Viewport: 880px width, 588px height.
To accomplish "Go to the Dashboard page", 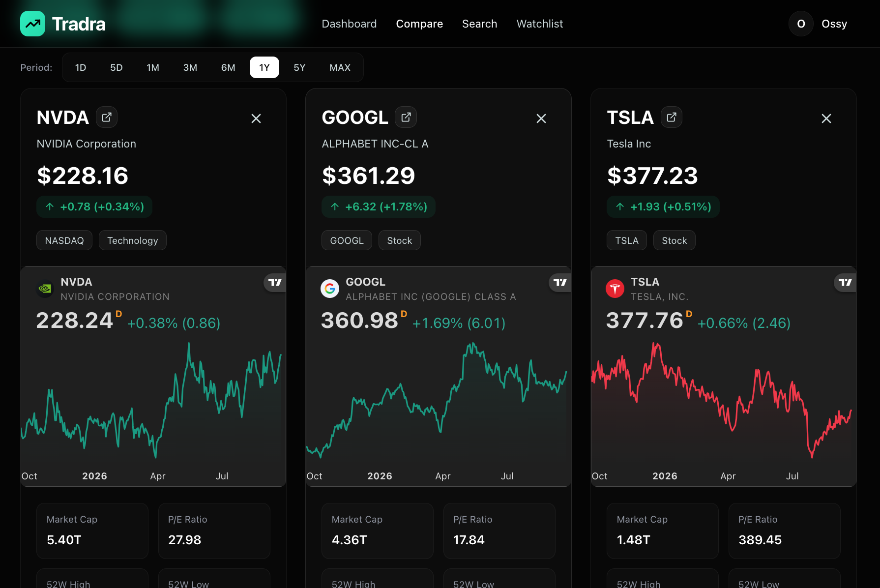I will (349, 24).
